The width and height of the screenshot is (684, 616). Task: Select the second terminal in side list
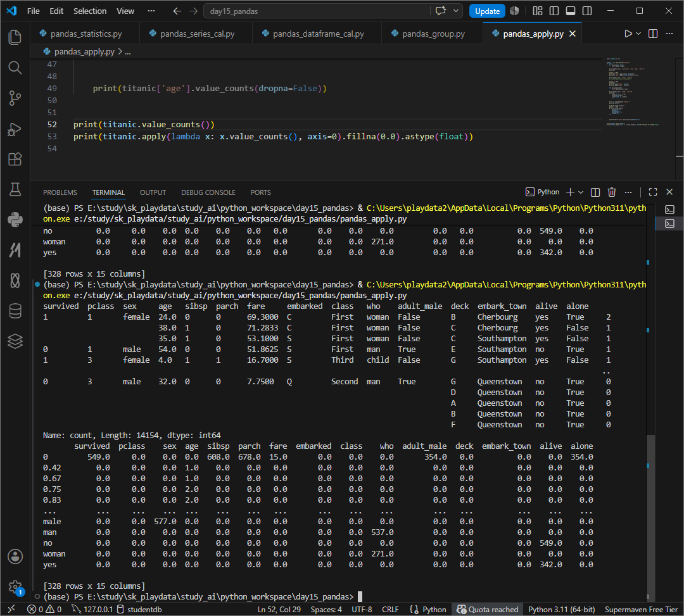[x=669, y=223]
